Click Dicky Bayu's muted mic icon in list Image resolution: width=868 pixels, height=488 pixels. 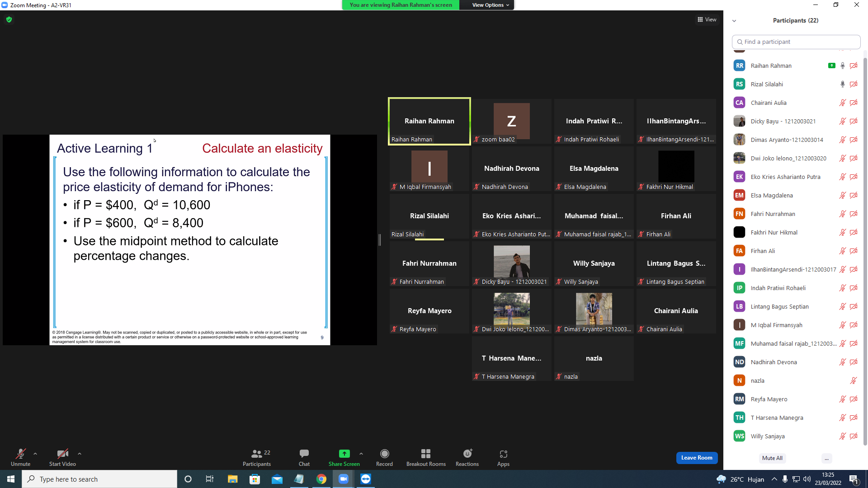(x=843, y=121)
